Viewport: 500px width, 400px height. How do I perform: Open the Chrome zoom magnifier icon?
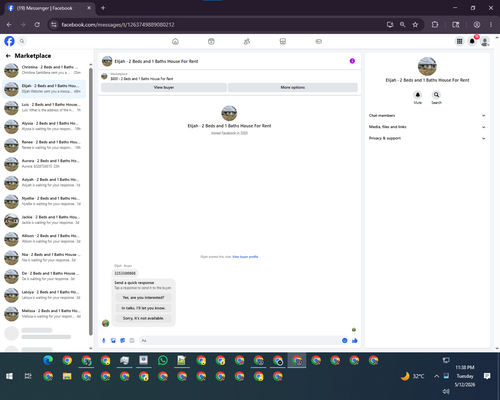coord(403,25)
